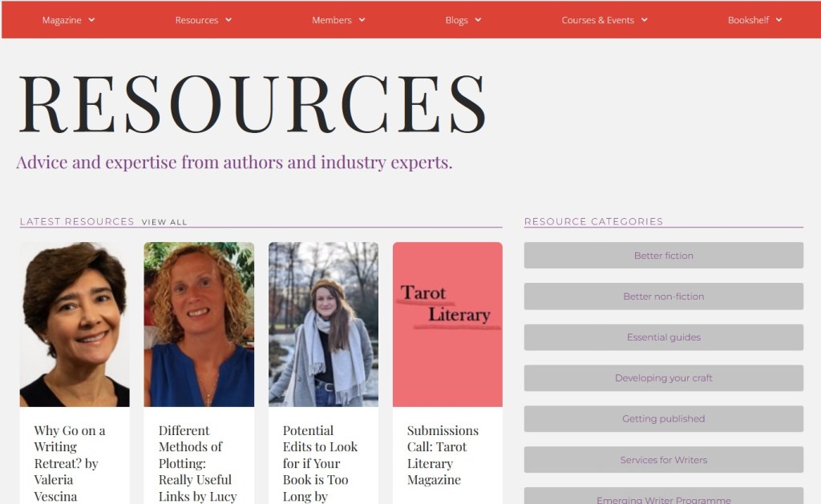Open the View All resources link
821x504 pixels.
[164, 222]
